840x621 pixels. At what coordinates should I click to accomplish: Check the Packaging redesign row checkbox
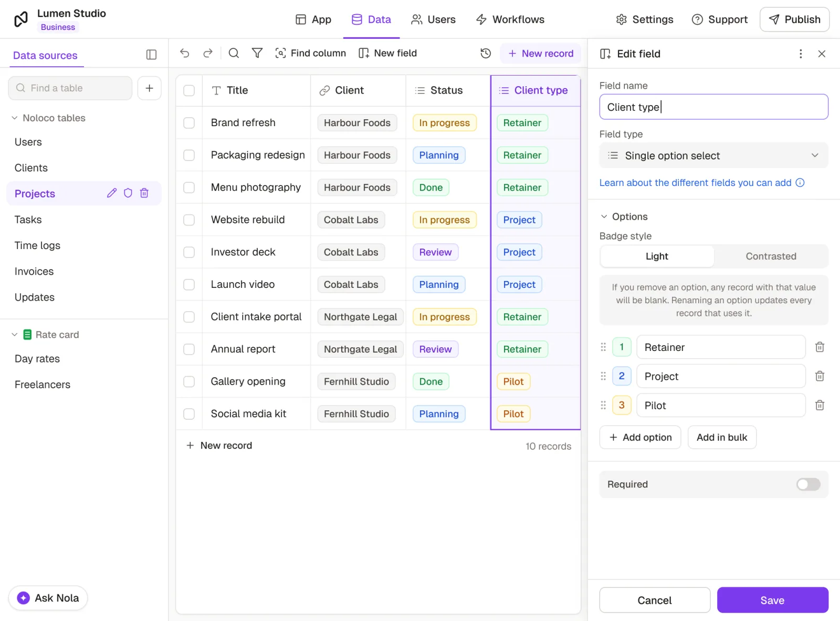coord(189,155)
